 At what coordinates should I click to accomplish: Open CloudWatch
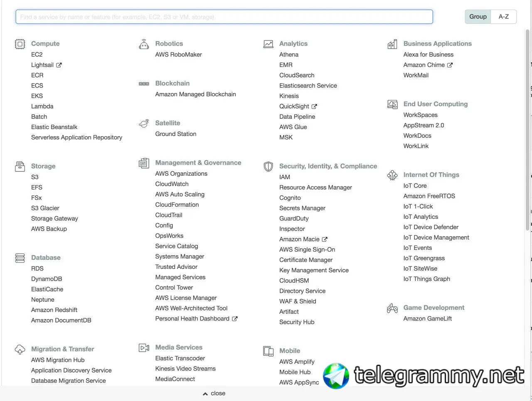click(172, 184)
